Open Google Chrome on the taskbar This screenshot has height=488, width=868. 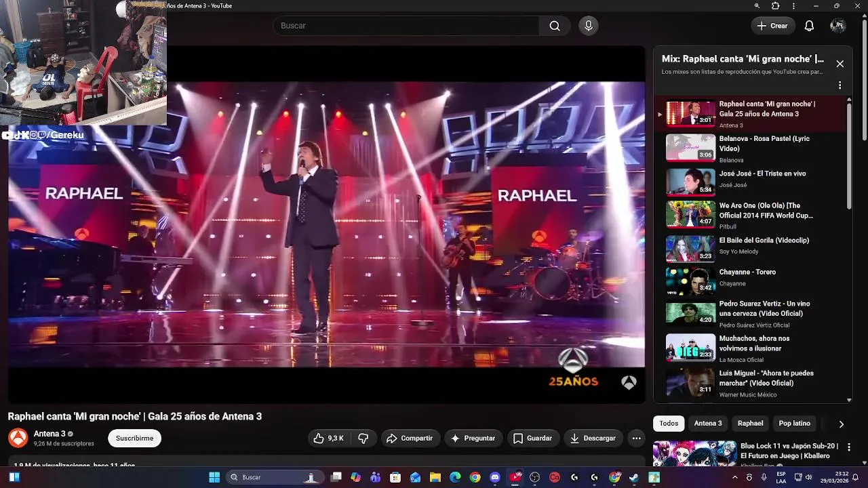tap(475, 477)
